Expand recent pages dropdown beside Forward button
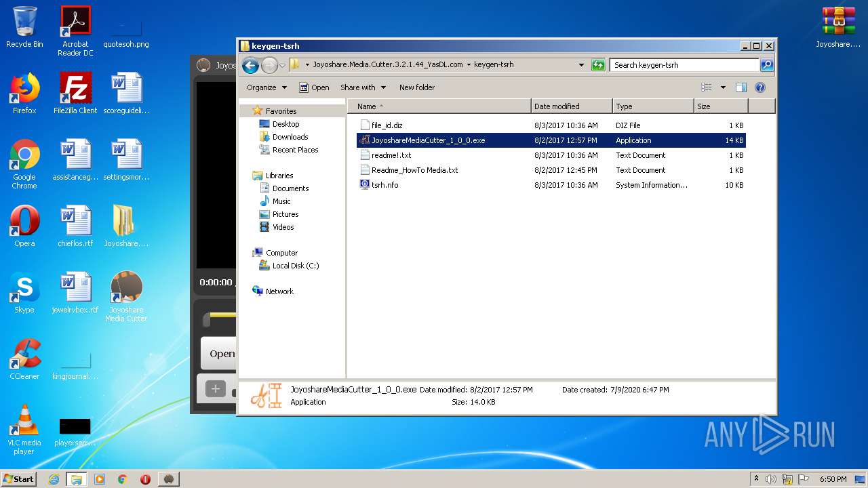The image size is (868, 488). pos(282,65)
